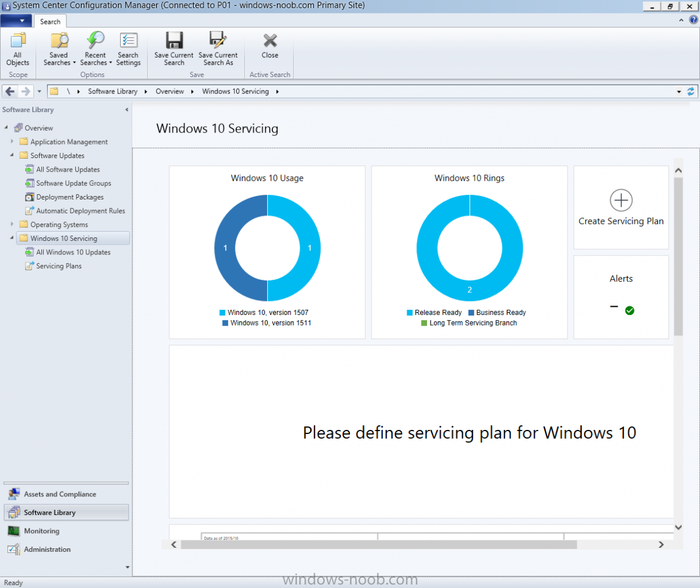
Task: Click the horizontal scrollbar thumb
Action: point(379,544)
